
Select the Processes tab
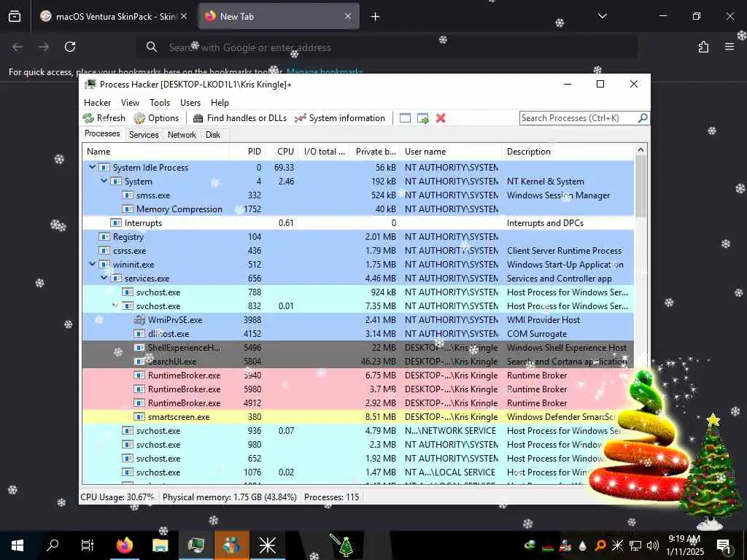tap(102, 134)
